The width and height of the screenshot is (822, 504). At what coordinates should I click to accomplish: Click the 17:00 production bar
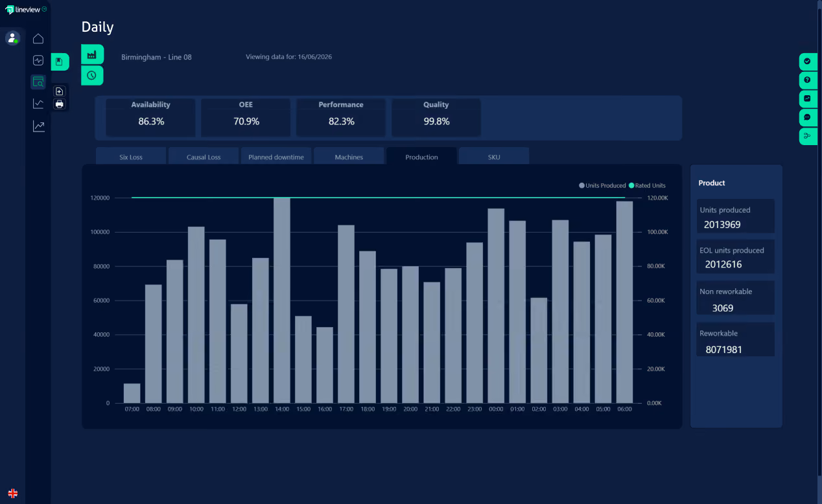(x=346, y=314)
